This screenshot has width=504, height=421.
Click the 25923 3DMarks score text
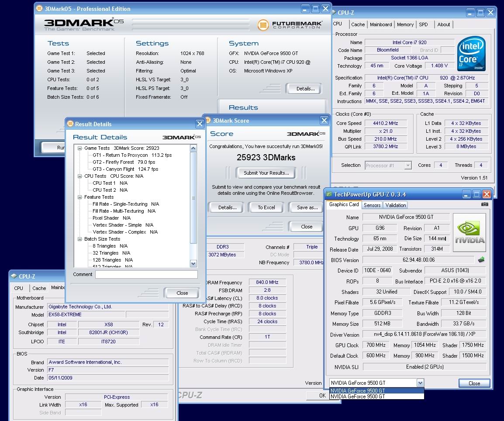point(266,157)
